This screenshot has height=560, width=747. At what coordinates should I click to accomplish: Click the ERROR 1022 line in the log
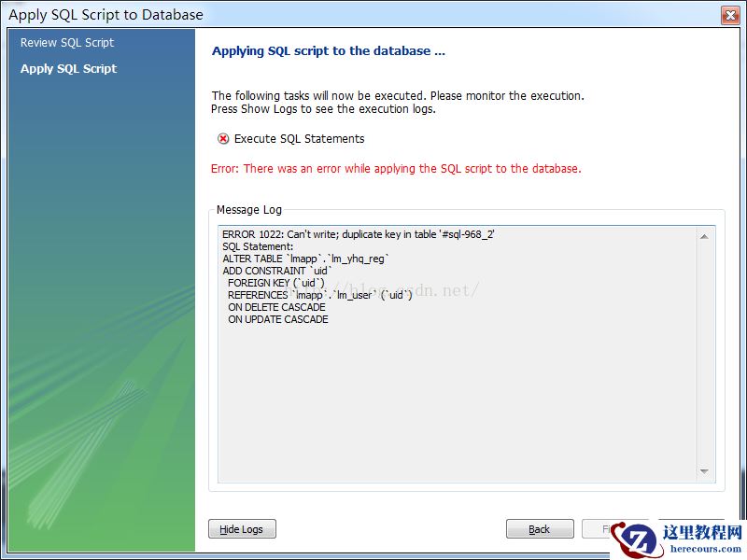click(359, 234)
